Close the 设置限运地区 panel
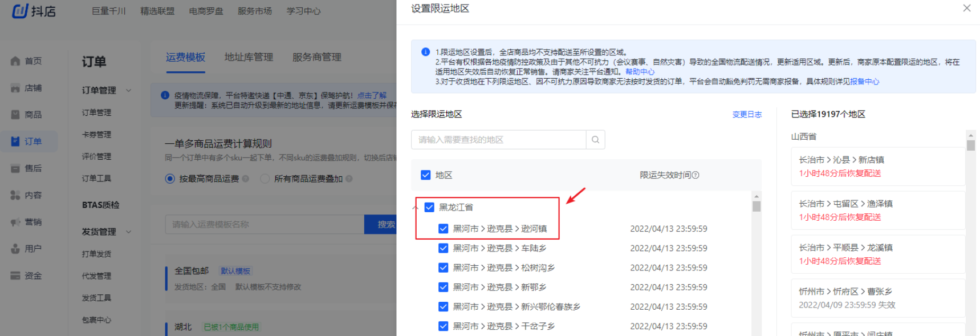 coord(967,8)
